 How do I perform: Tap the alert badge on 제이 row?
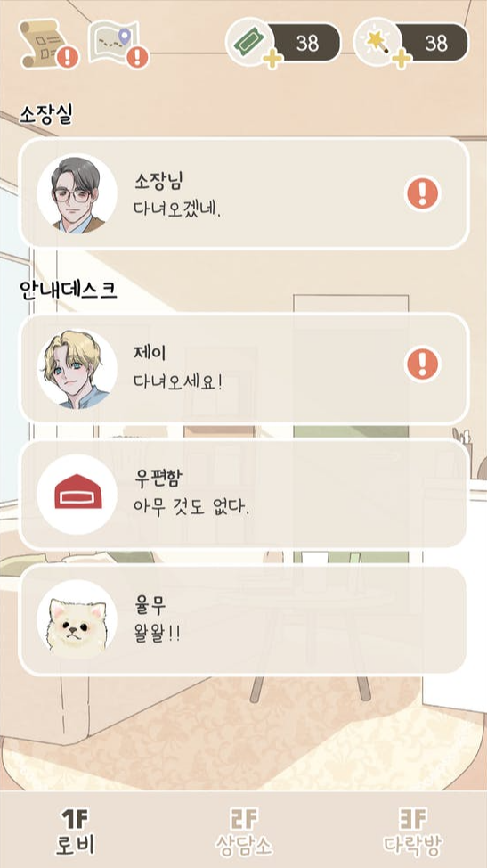(423, 364)
